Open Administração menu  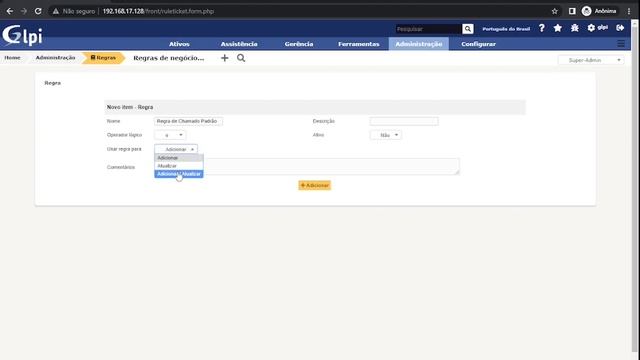click(x=418, y=44)
